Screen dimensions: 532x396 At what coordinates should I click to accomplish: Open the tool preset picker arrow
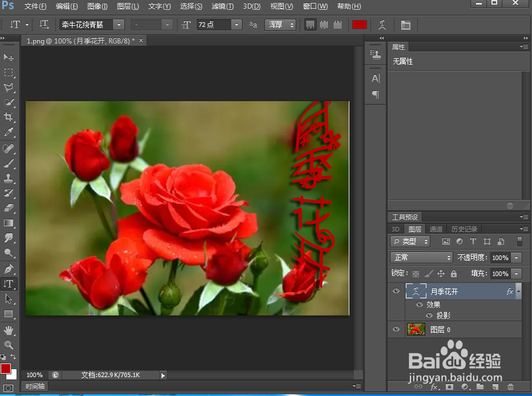(27, 25)
